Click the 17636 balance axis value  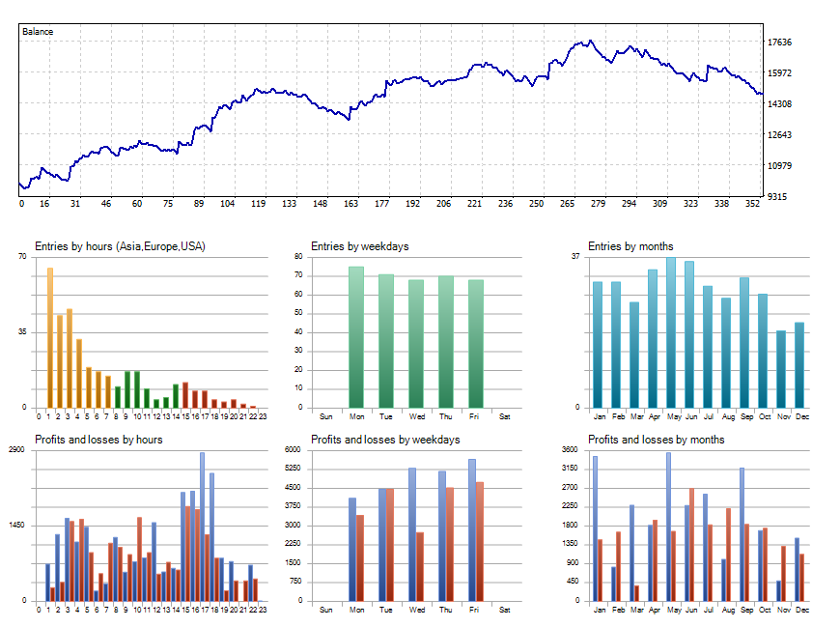point(779,43)
